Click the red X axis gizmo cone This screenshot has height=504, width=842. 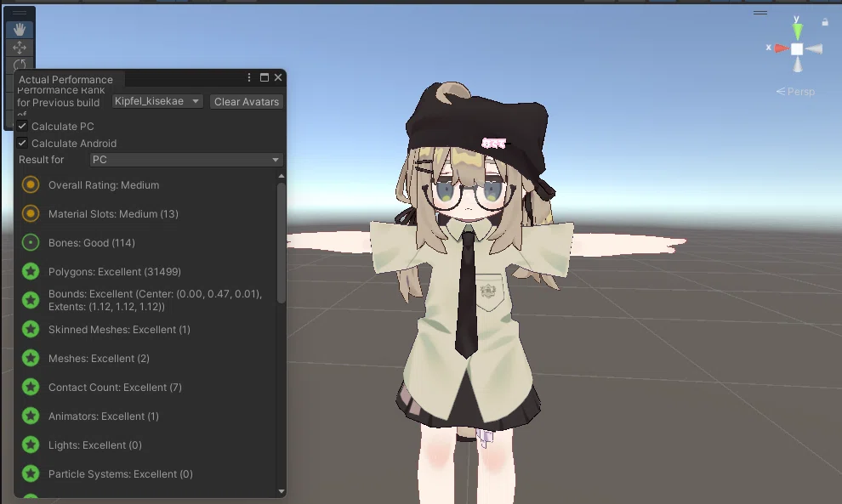pos(782,48)
